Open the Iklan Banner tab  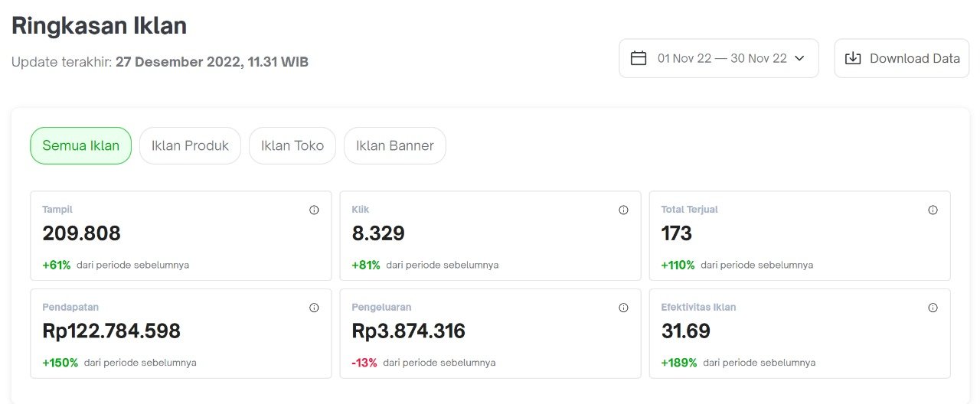pos(395,145)
